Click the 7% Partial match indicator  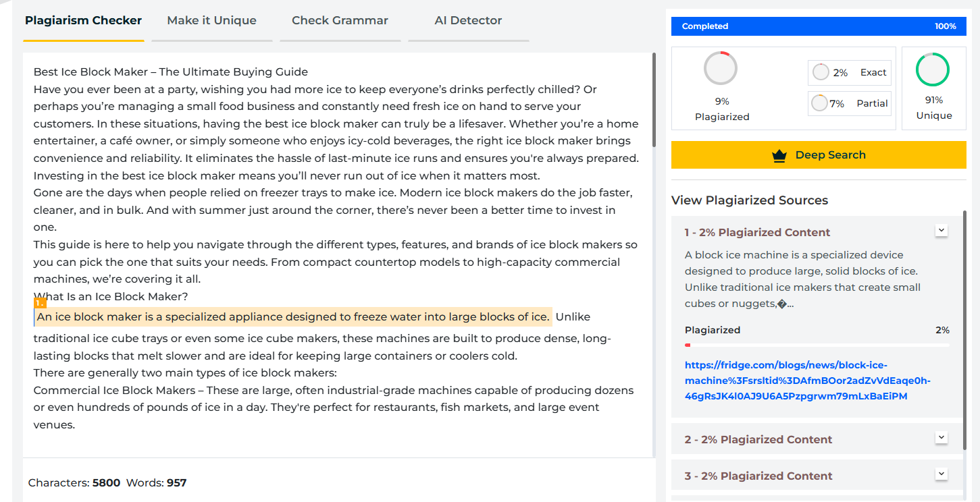point(850,104)
